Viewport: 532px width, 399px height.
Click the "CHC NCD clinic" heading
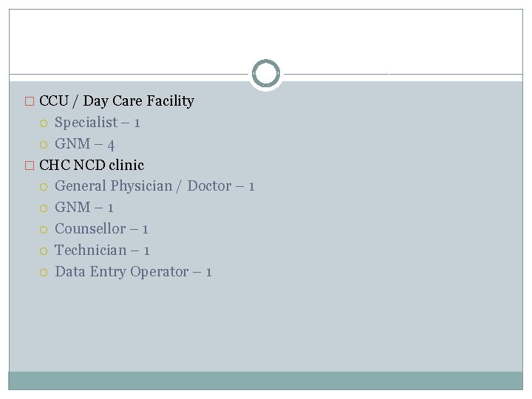[x=92, y=165]
